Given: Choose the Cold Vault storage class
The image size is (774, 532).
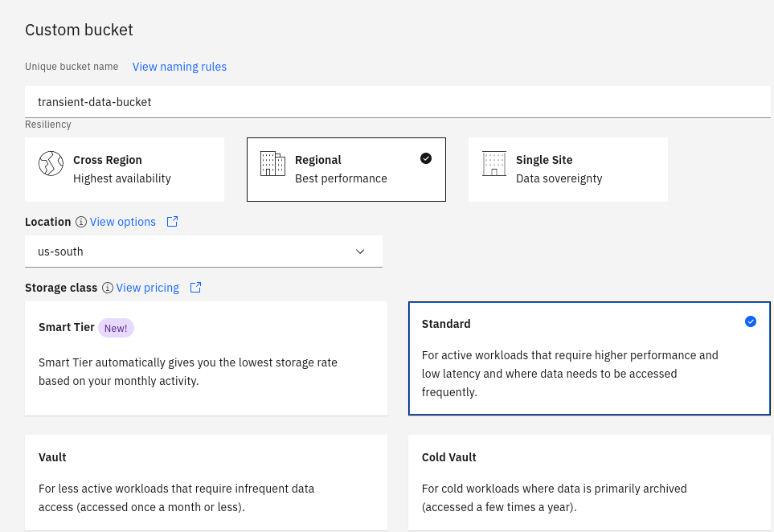Looking at the screenshot, I should tap(588, 482).
